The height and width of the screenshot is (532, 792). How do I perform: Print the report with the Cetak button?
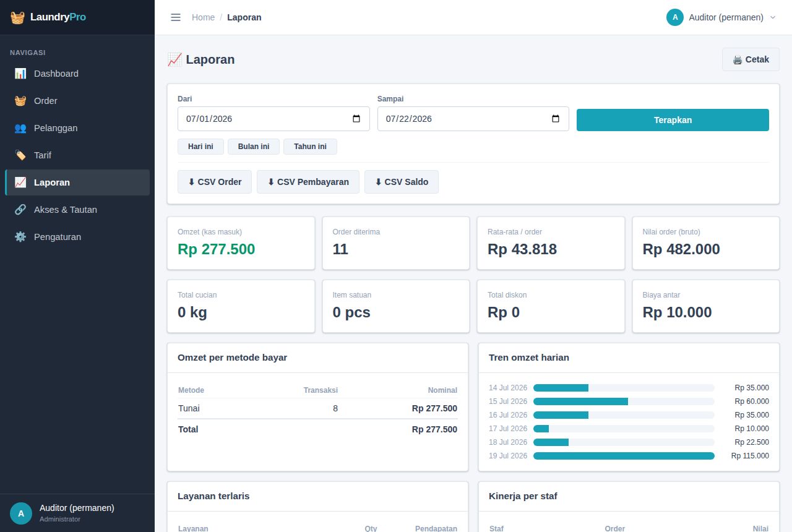[x=751, y=59]
